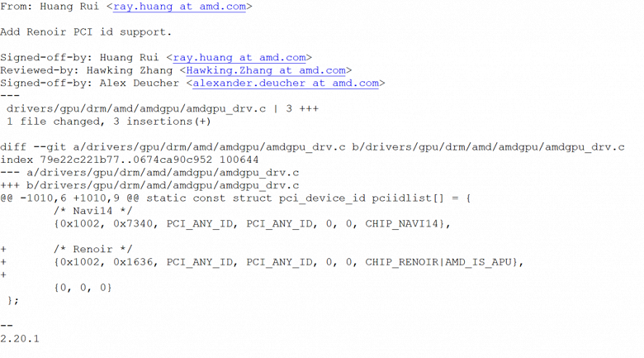
Task: Click the '/* Navi14 */' comment
Action: pyautogui.click(x=92, y=211)
